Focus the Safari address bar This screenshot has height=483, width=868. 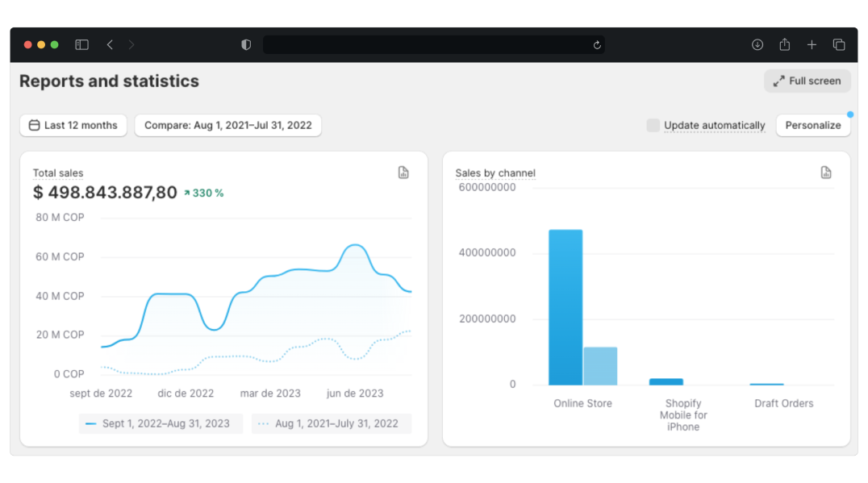point(428,45)
